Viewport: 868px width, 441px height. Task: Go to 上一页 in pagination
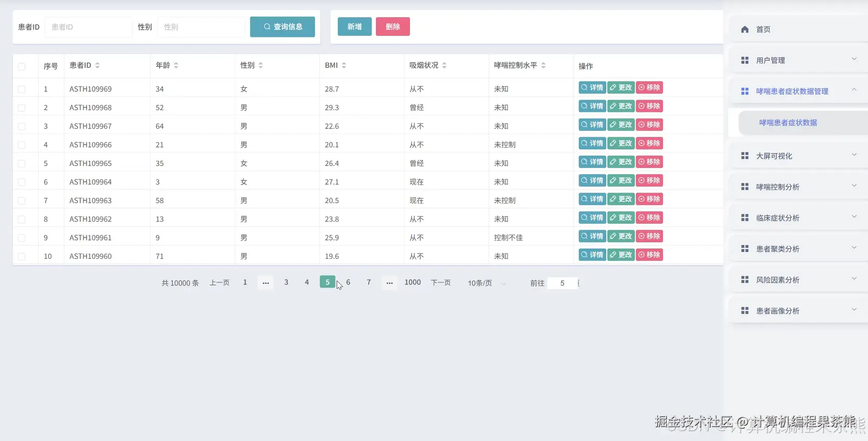coord(219,282)
